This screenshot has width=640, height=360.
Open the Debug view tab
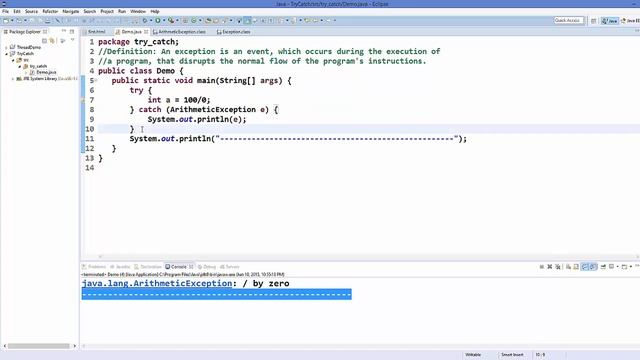tap(207, 267)
